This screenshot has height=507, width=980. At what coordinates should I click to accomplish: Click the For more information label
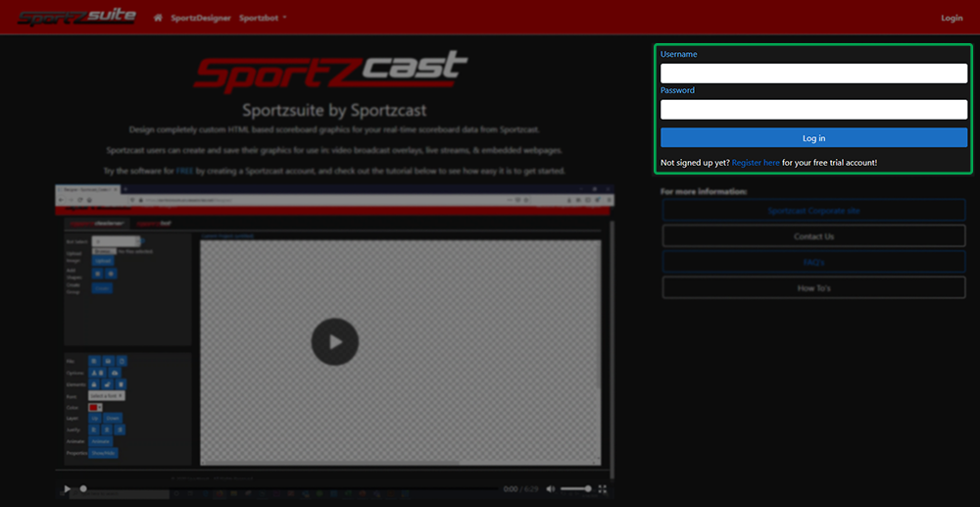(703, 191)
